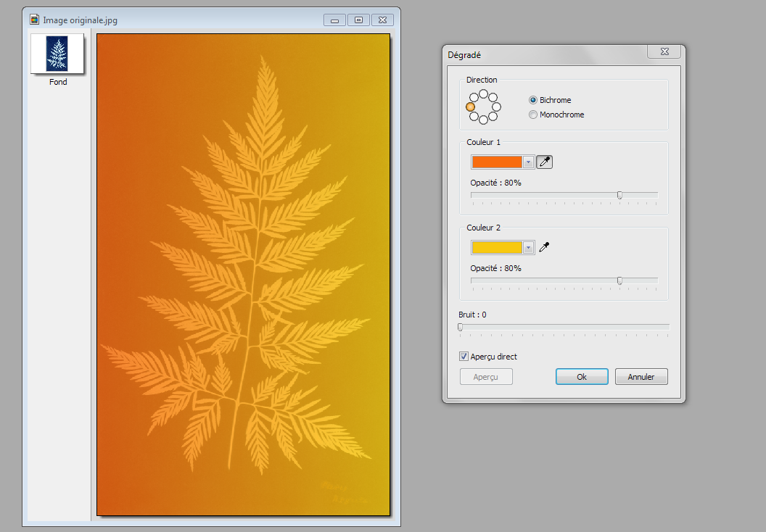Click the orange Couleur 1 swatch
Screen dimensions: 766x532
pyautogui.click(x=497, y=162)
